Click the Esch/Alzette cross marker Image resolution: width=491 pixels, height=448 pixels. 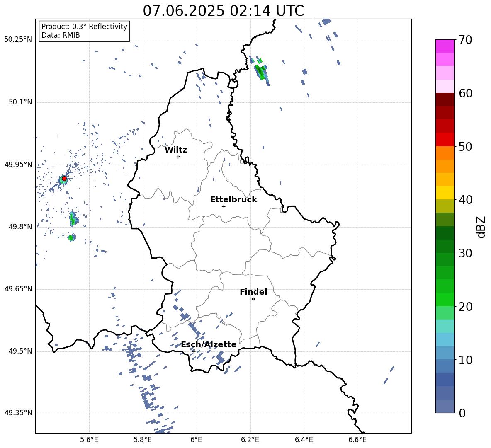(x=194, y=351)
